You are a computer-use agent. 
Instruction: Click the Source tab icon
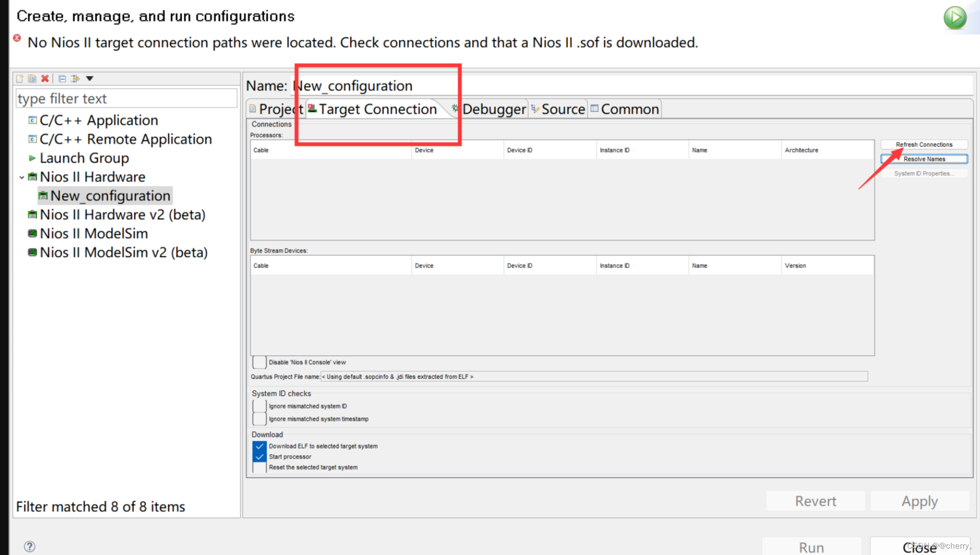535,108
